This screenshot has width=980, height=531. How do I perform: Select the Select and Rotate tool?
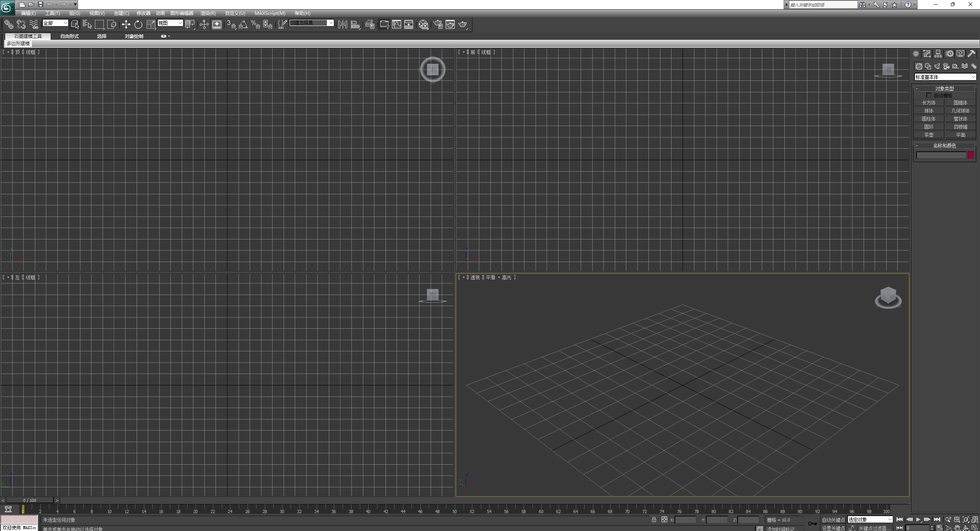coord(138,24)
